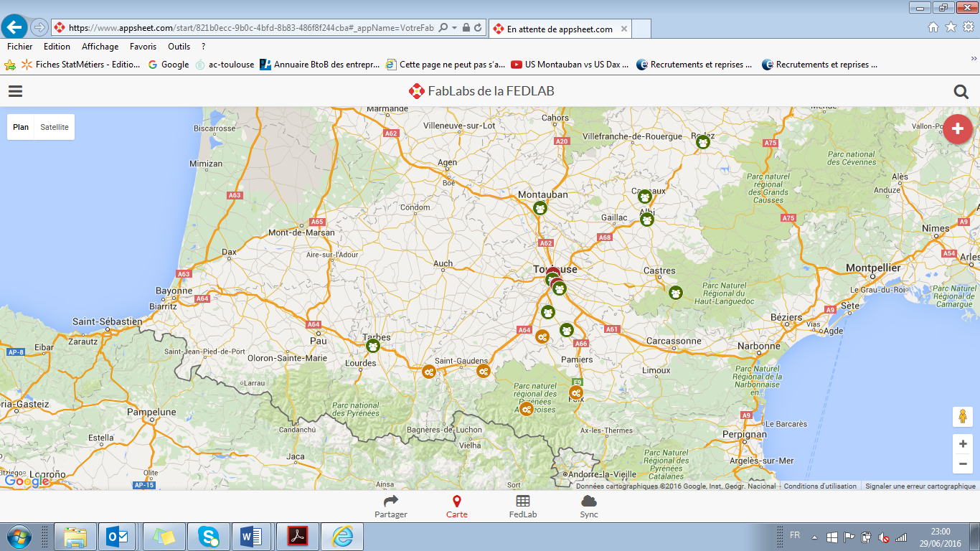Screen dimensions: 980x551
Task: Click the Sync cloud button
Action: click(x=589, y=507)
